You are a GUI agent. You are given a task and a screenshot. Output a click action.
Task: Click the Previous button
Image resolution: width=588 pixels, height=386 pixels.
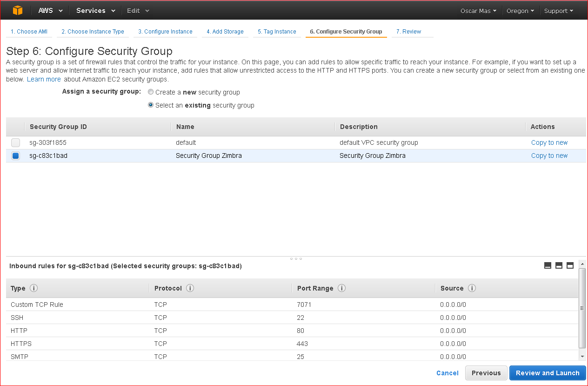pos(486,373)
